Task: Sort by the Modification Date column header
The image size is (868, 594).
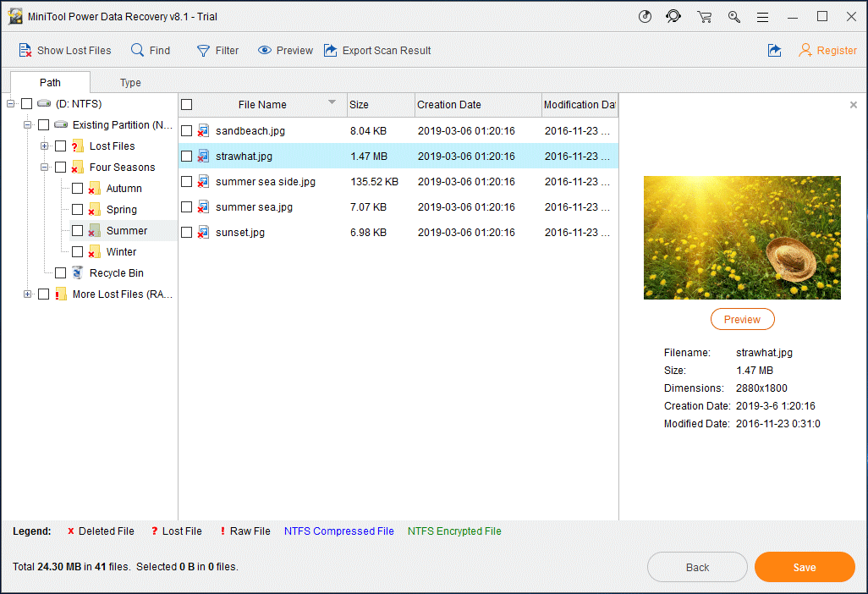Action: [580, 105]
